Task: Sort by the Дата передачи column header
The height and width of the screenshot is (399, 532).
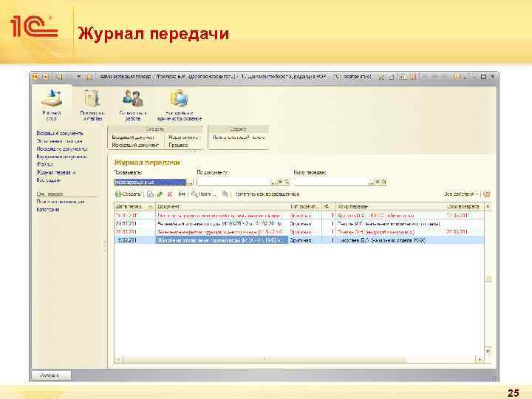Action: point(134,206)
